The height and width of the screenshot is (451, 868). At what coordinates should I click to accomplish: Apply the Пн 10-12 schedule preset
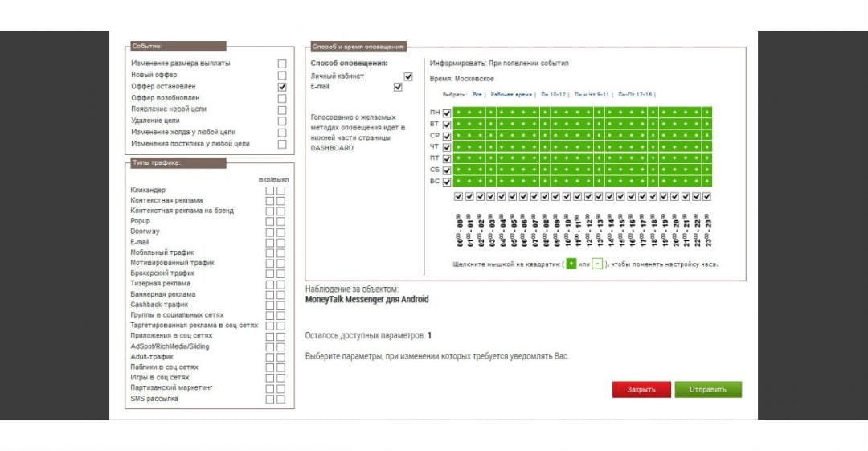[554, 94]
